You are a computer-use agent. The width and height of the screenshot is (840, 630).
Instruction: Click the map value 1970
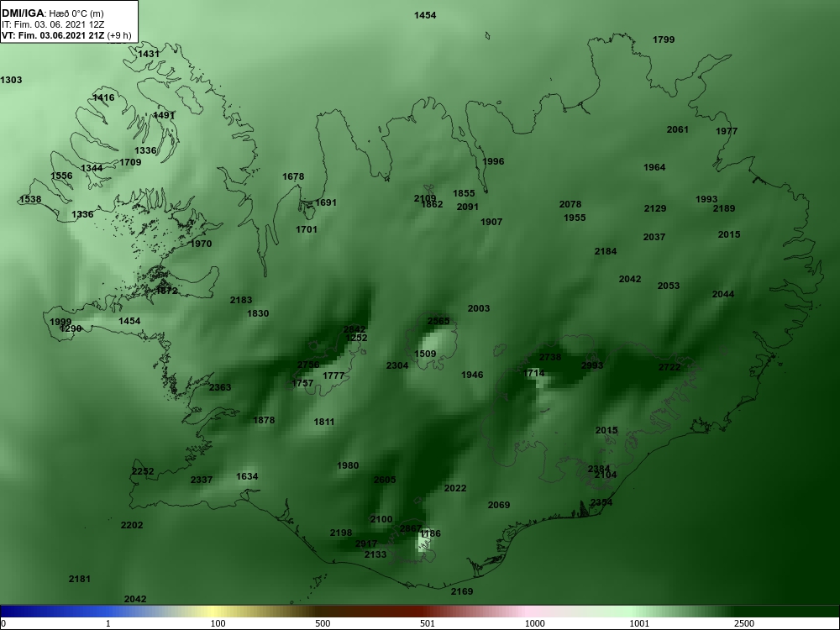[201, 244]
